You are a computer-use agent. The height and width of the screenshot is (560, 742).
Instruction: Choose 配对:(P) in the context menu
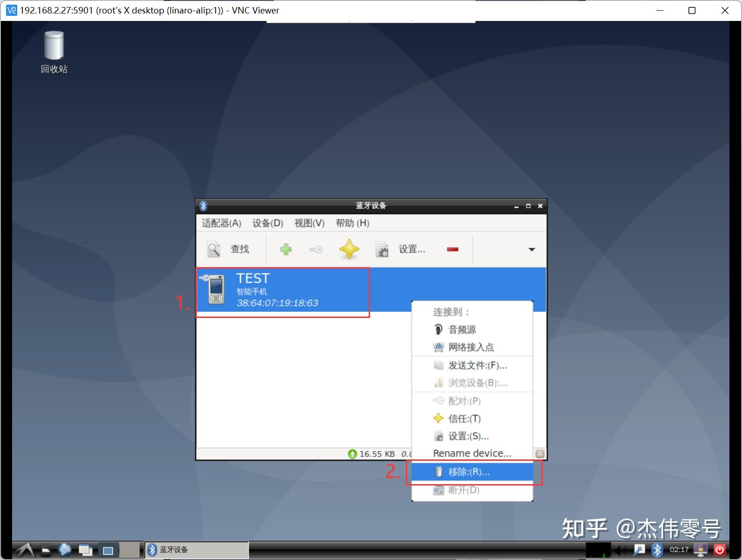pos(472,401)
